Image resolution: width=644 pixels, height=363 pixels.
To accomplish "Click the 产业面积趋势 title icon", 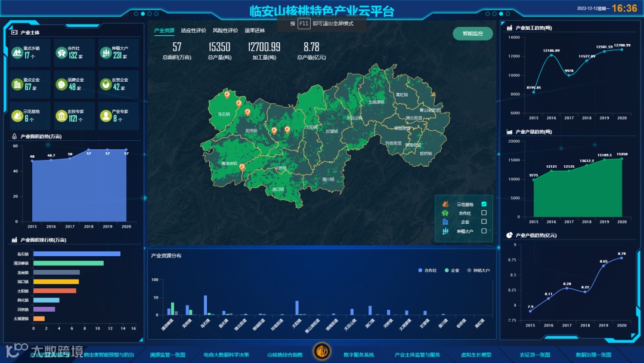I will click(14, 136).
